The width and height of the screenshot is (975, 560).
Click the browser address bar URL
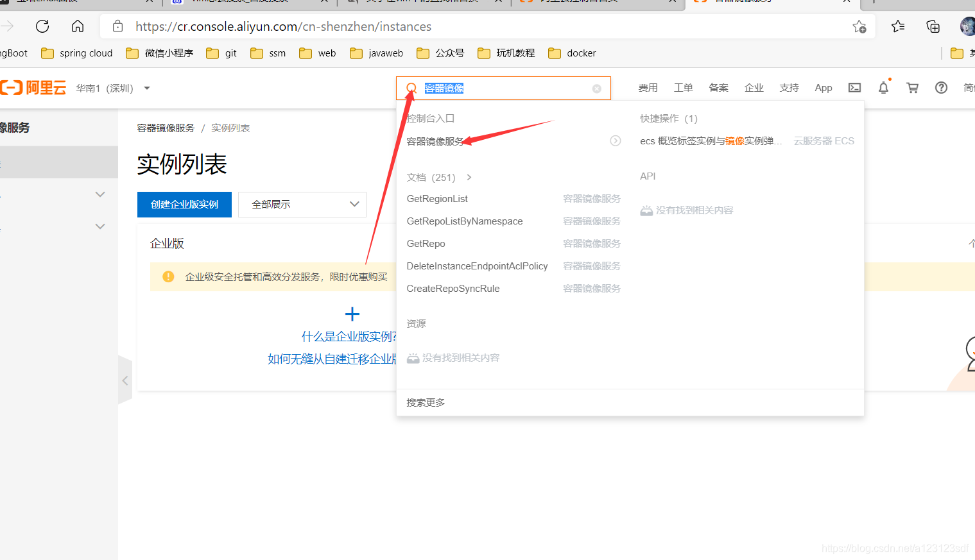coord(283,26)
